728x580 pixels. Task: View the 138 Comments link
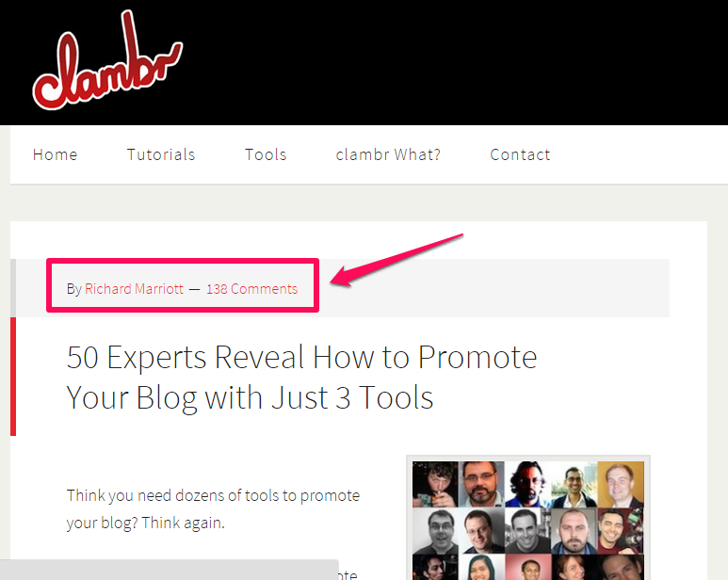coord(252,289)
